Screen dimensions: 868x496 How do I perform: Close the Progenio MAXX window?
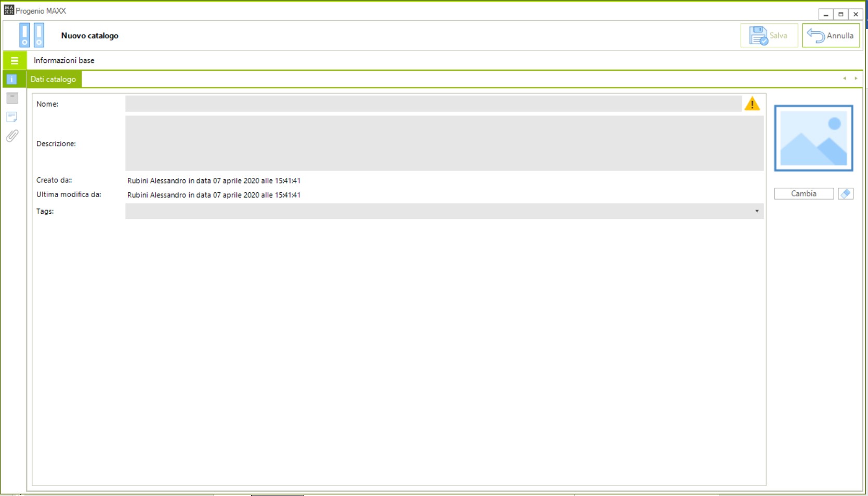coord(856,15)
